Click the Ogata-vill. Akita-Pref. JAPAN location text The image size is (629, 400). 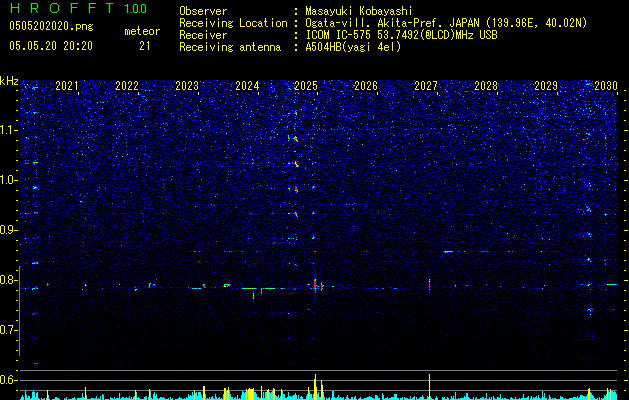pyautogui.click(x=446, y=23)
